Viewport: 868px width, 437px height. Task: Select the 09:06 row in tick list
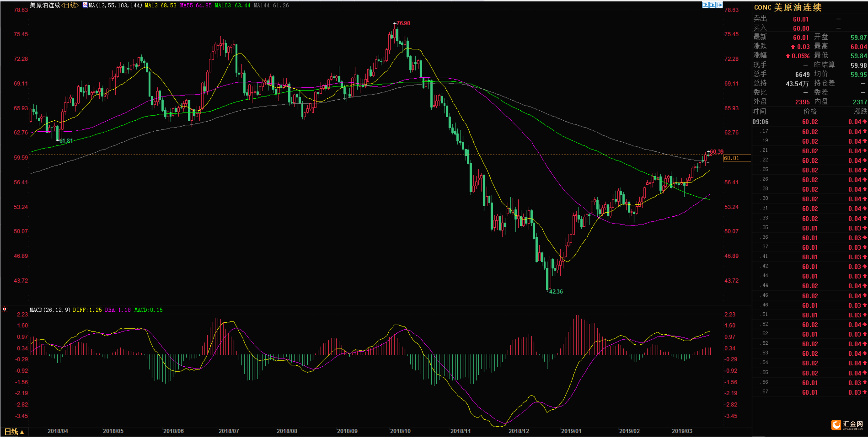(x=810, y=122)
